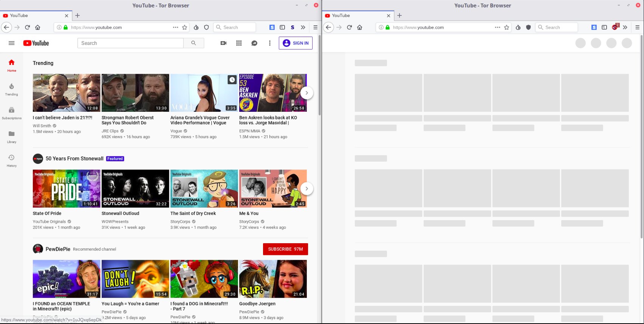Click Back button in right browser window
The width and height of the screenshot is (644, 324).
point(328,27)
